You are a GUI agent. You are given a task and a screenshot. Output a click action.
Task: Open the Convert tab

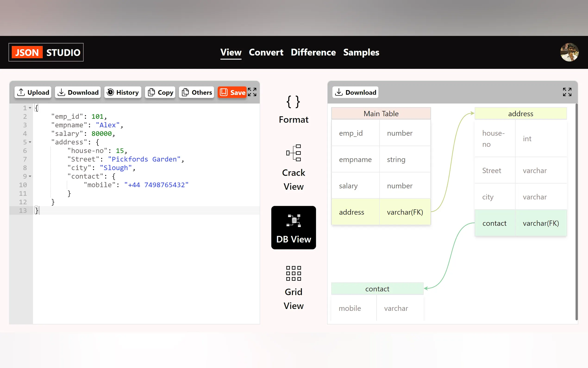(x=266, y=52)
